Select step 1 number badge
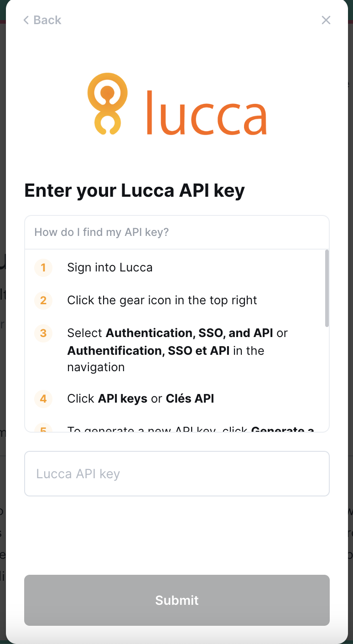The width and height of the screenshot is (353, 644). pos(43,267)
